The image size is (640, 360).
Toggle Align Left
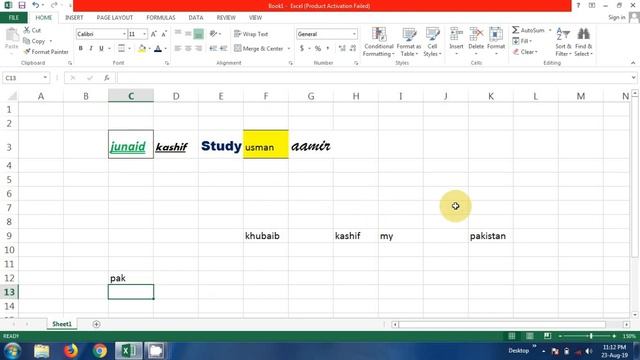coord(178,49)
